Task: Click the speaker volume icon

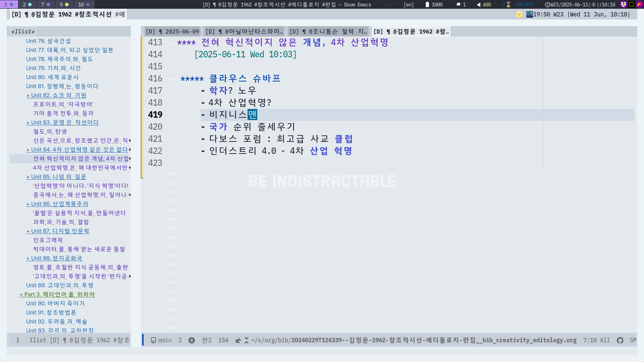Action: coord(479,5)
